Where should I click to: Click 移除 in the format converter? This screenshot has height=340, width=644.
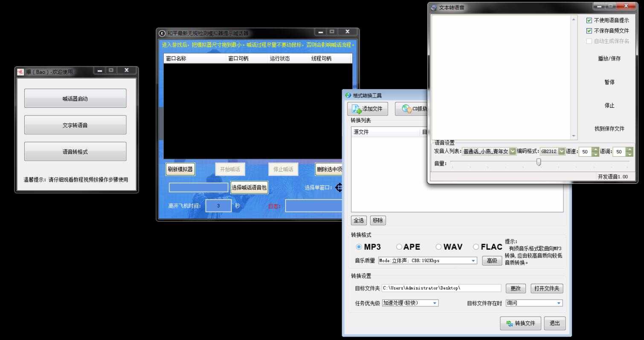coord(378,220)
